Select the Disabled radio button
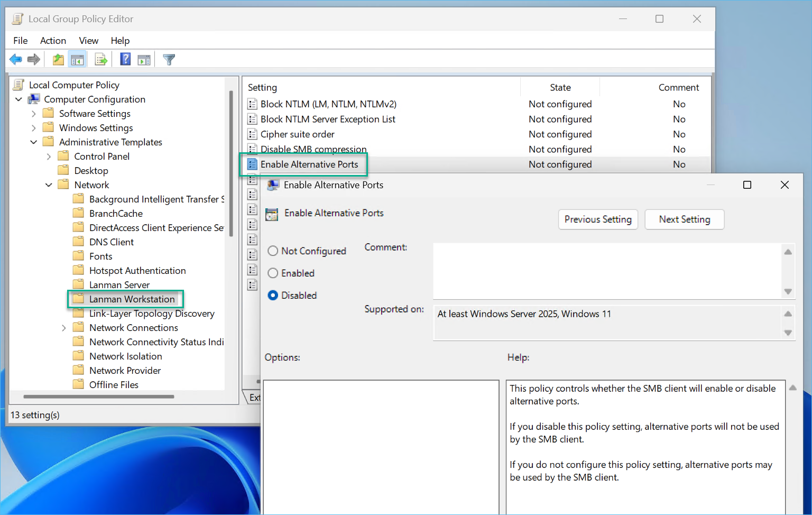 273,295
